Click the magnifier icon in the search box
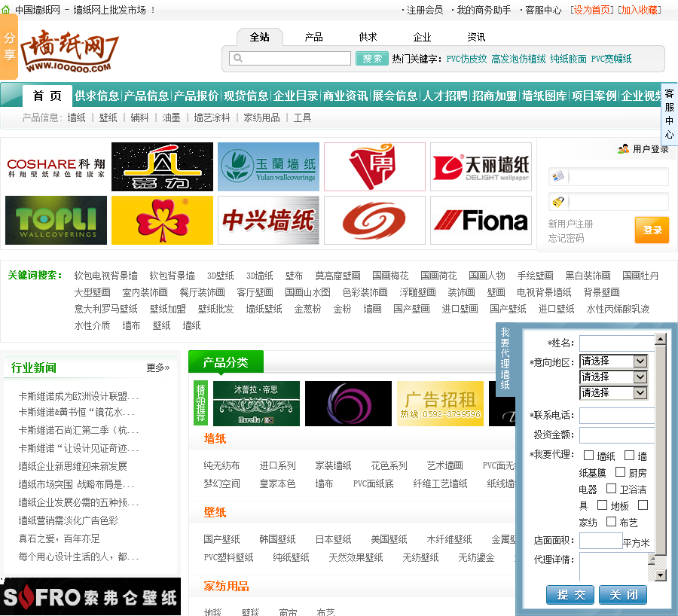 [x=238, y=58]
